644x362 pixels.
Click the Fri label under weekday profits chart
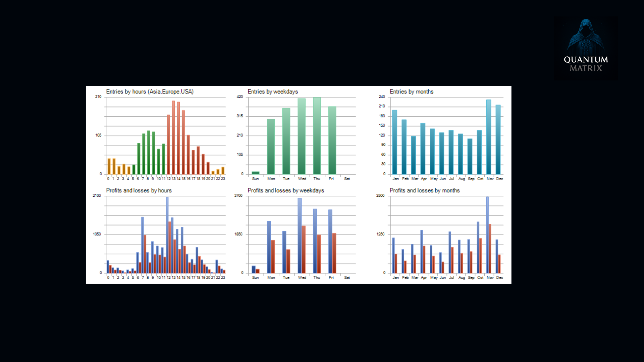pyautogui.click(x=331, y=278)
